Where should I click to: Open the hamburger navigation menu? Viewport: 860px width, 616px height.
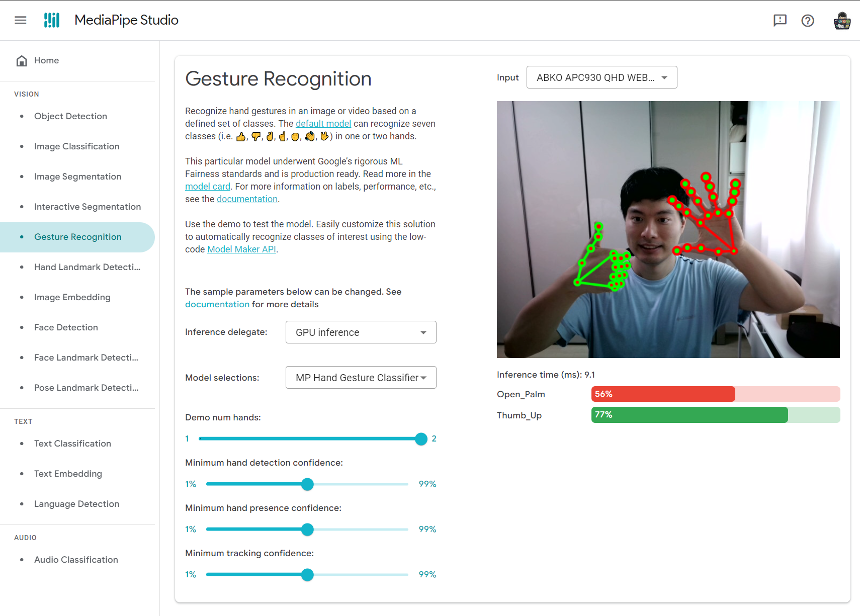click(20, 20)
